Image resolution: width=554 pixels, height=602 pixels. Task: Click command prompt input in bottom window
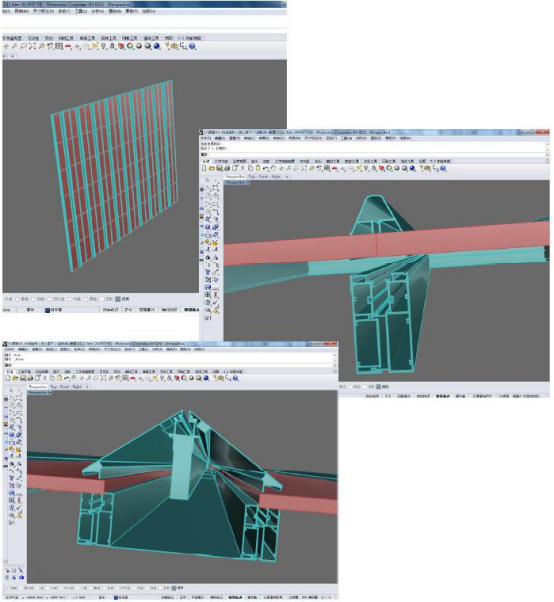click(x=171, y=365)
